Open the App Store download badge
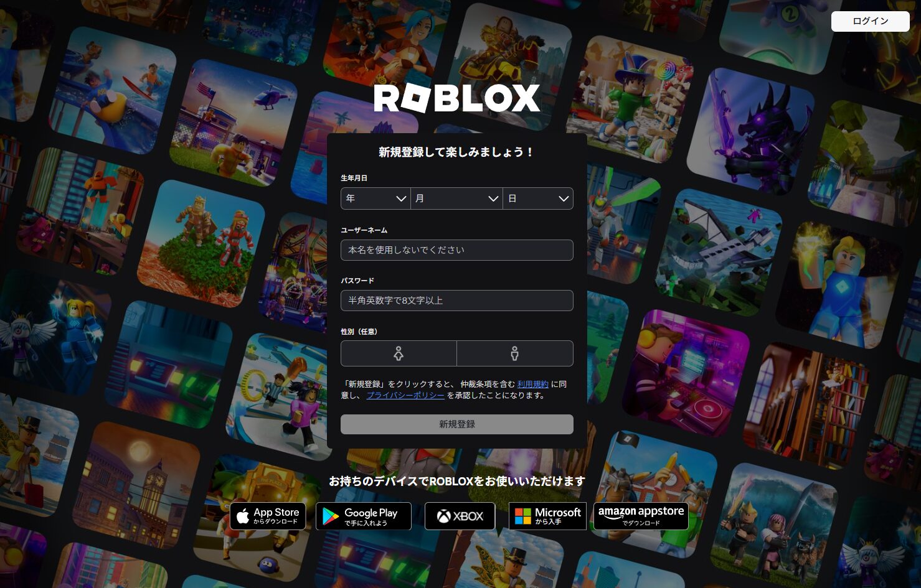The image size is (921, 588). (x=268, y=516)
